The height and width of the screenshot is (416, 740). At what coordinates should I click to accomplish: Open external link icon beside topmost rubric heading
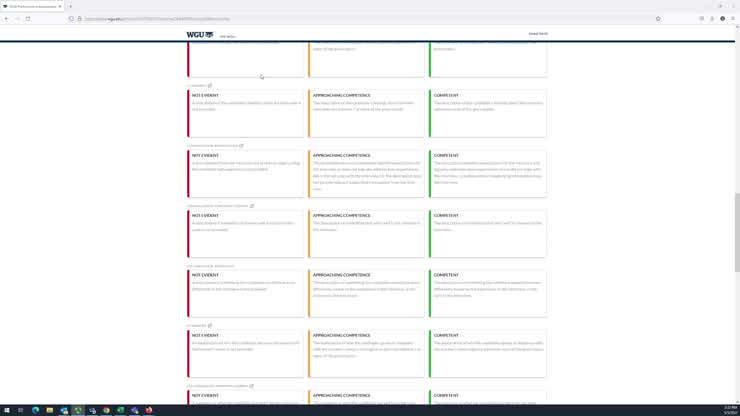209,86
